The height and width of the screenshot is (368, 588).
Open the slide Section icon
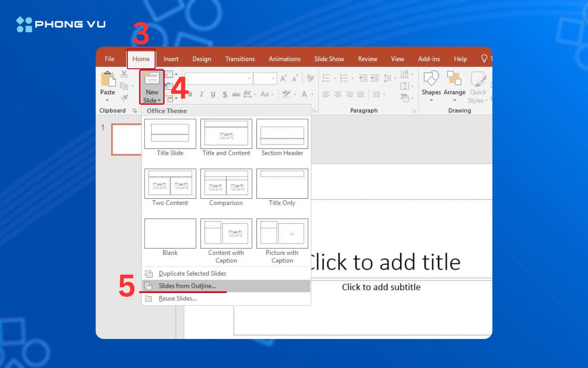170,98
